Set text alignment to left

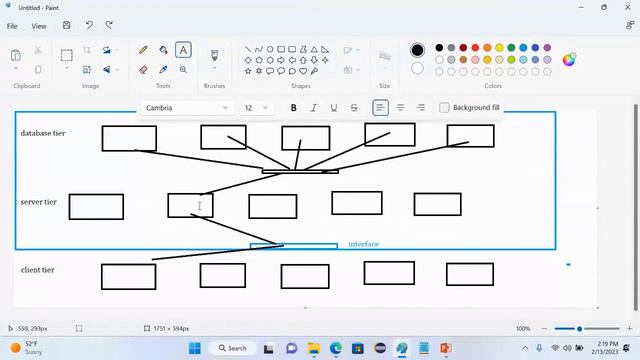point(380,108)
